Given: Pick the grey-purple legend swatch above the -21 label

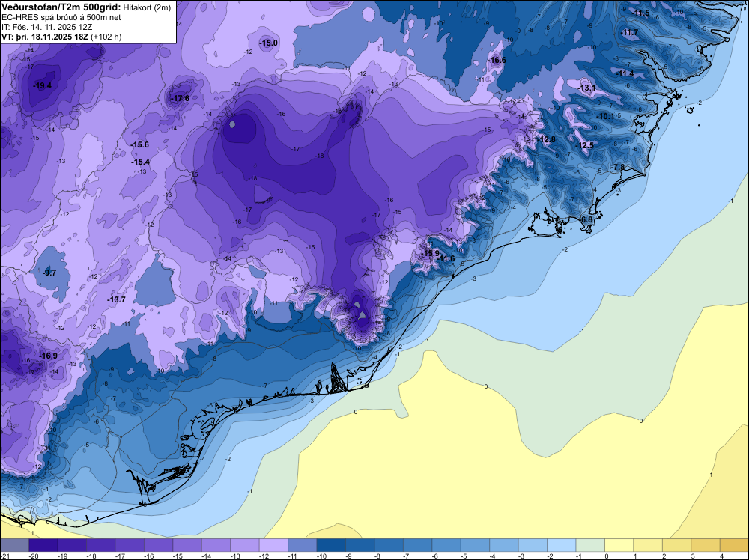Looking at the screenshot, I should [14, 545].
